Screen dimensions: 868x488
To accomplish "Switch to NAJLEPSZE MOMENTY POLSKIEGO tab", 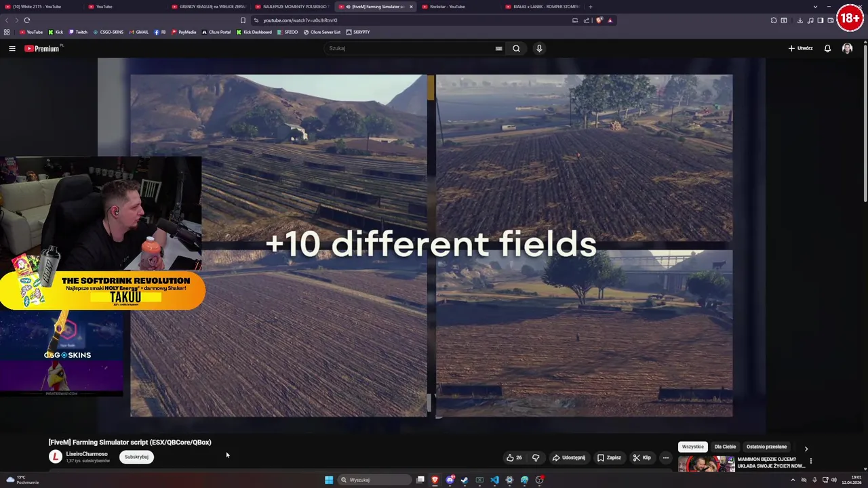I will [x=293, y=7].
